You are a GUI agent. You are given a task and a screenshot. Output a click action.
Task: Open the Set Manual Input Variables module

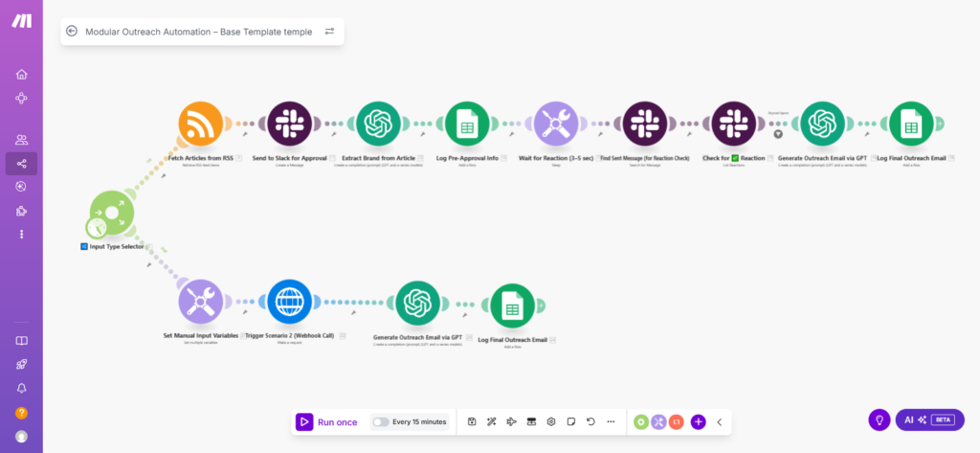(x=201, y=303)
